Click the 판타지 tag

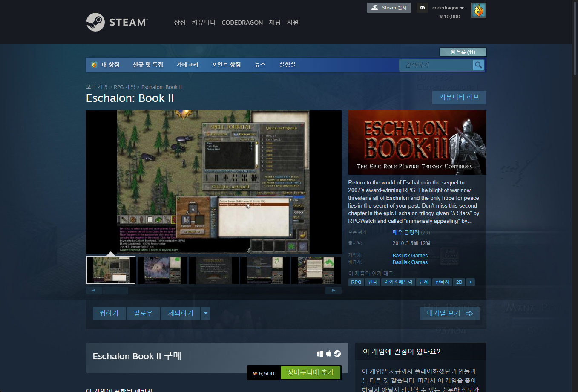[x=442, y=282]
